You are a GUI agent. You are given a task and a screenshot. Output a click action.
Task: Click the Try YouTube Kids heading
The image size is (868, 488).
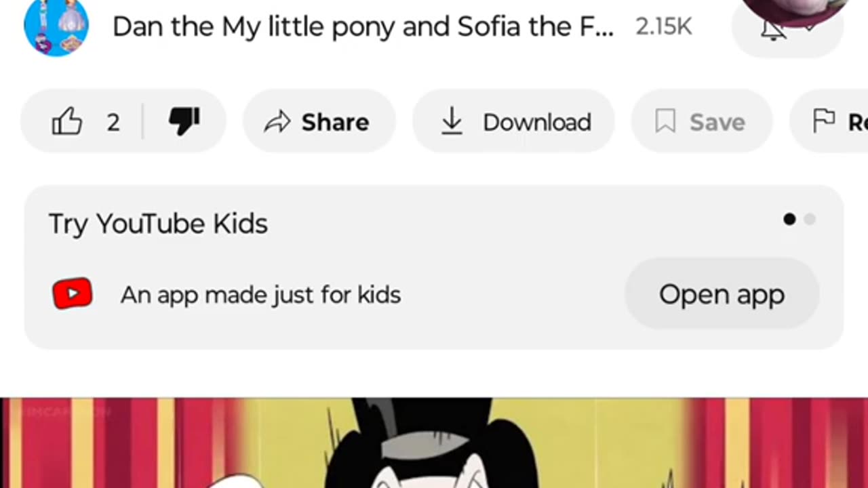point(158,224)
